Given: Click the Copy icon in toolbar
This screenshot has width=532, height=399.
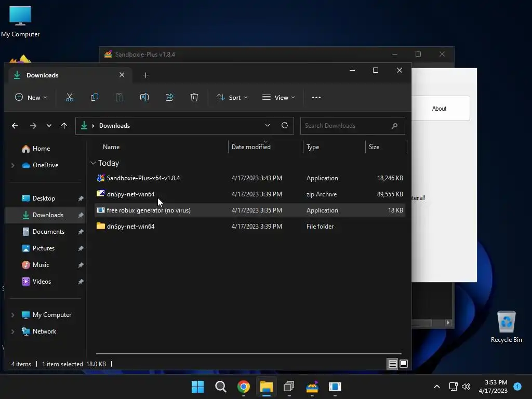Looking at the screenshot, I should (95, 97).
